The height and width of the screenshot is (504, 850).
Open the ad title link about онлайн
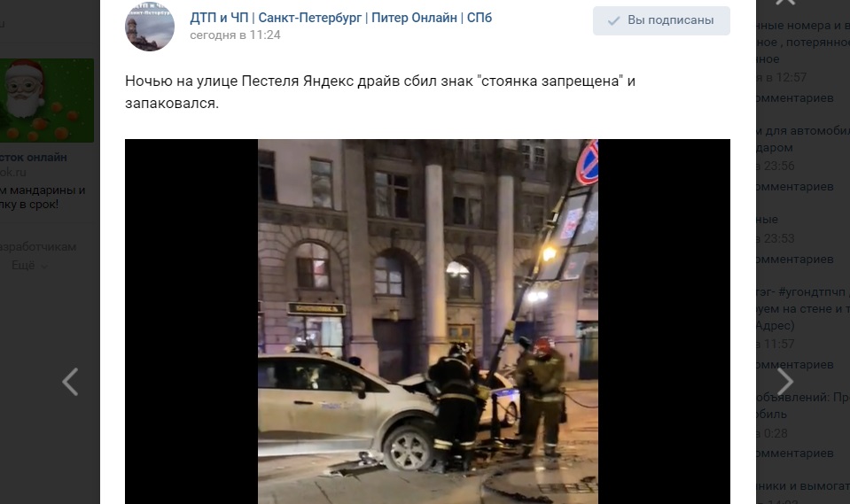33,158
